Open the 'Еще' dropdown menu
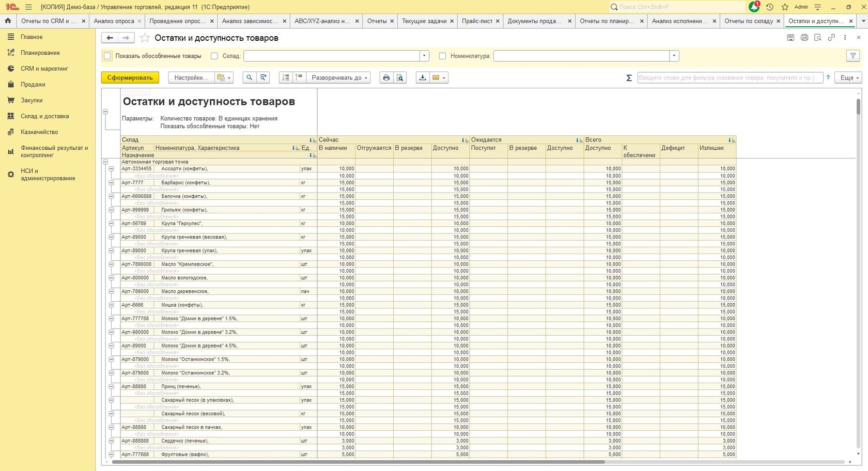 pyautogui.click(x=849, y=77)
